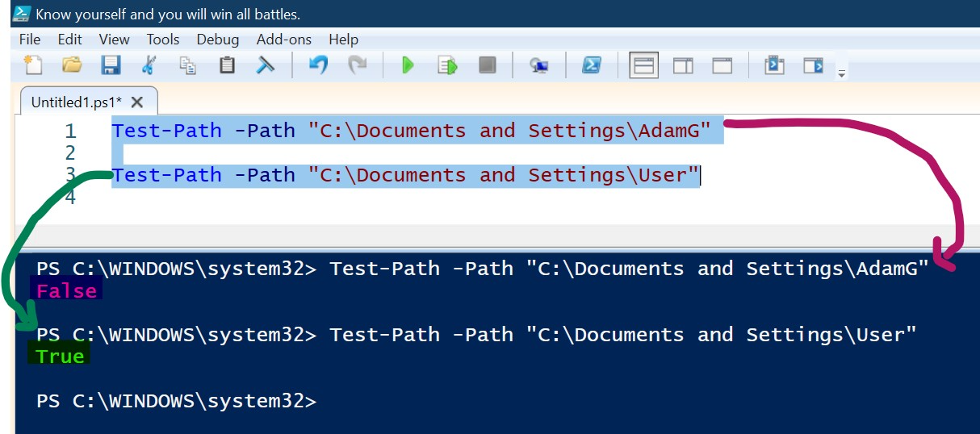
Task: Save the script using the floppy disk icon
Action: (111, 65)
